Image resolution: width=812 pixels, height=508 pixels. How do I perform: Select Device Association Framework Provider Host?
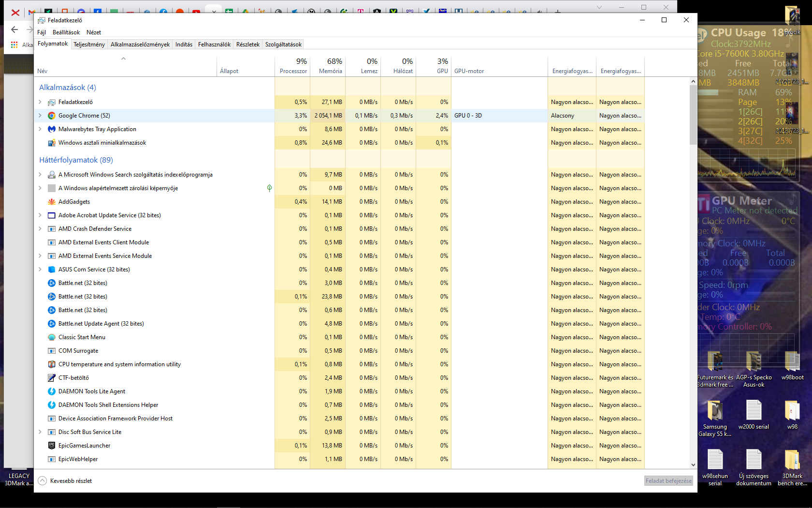click(x=339, y=418)
